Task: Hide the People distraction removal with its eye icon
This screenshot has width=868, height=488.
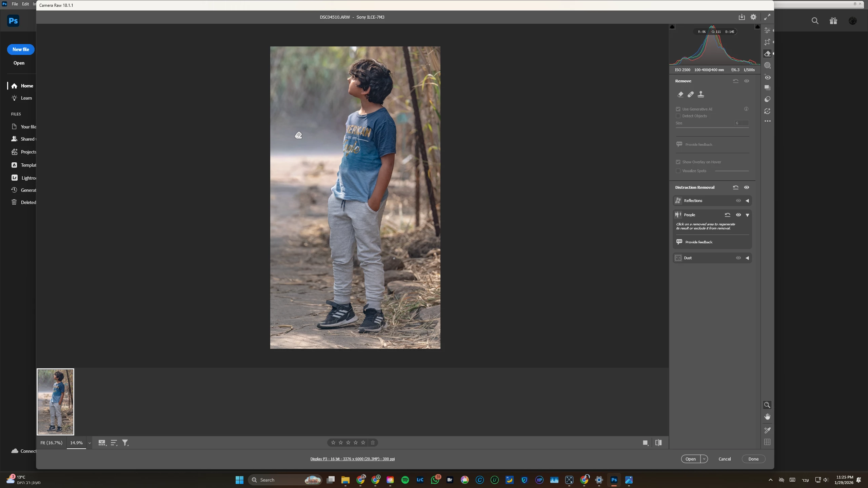Action: [738, 215]
